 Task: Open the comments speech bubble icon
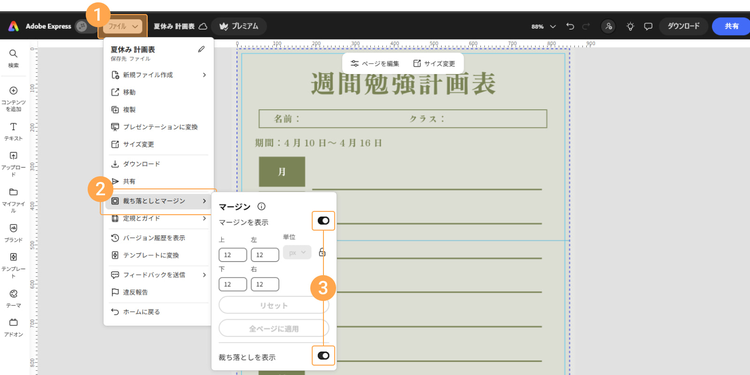pyautogui.click(x=648, y=26)
